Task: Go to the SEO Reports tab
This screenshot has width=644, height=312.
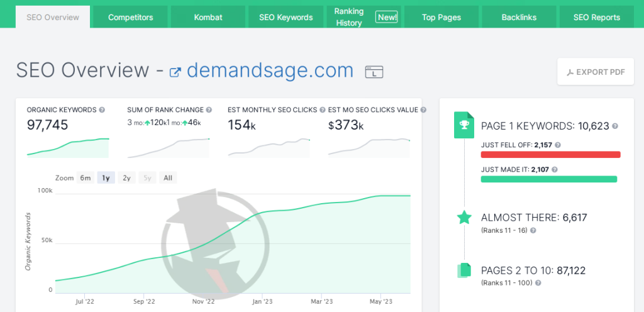Action: [597, 17]
